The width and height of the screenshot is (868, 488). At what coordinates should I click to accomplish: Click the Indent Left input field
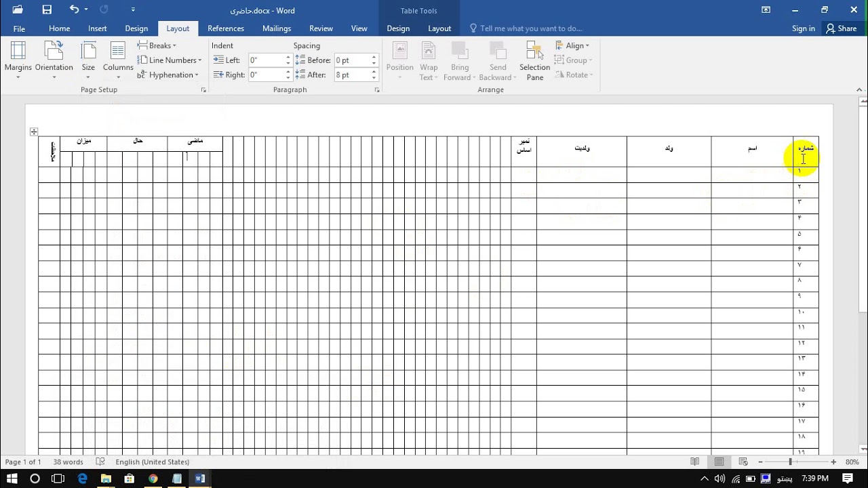[x=267, y=60]
